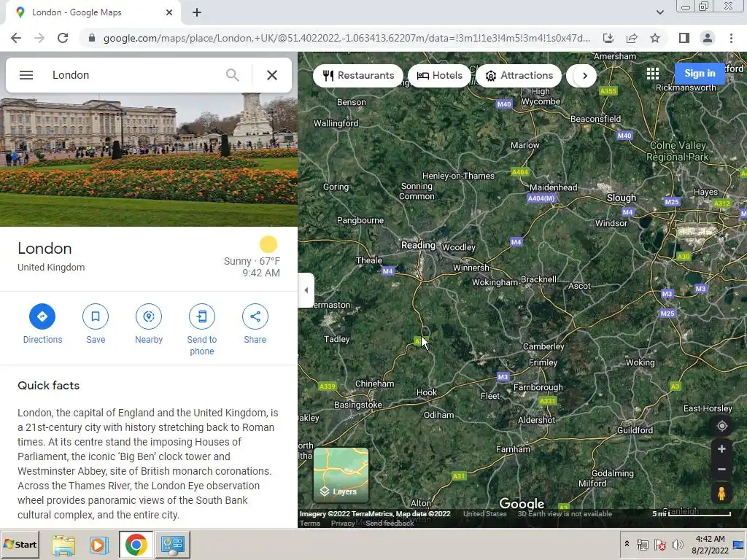Filter map by Restaurants

pos(358,76)
